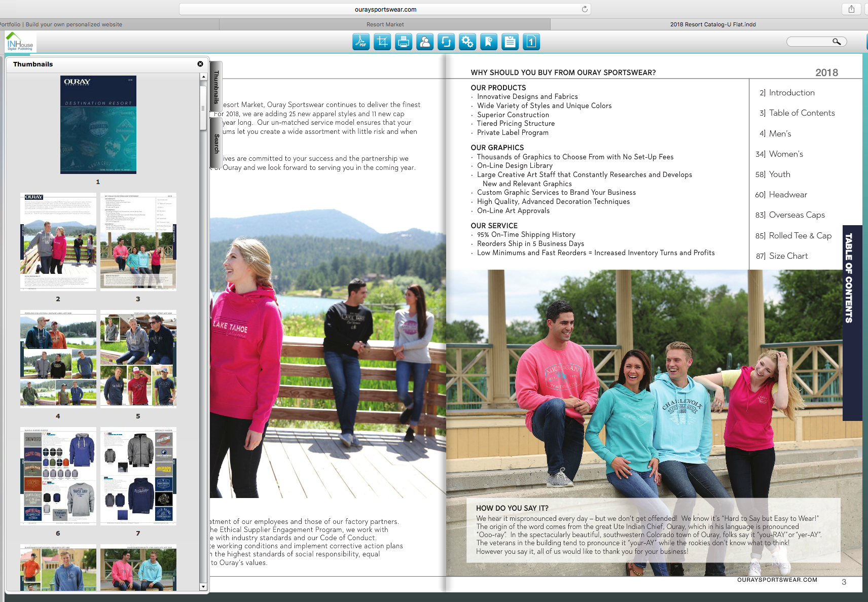Jump to the Headwear section
The image size is (868, 602).
[781, 195]
